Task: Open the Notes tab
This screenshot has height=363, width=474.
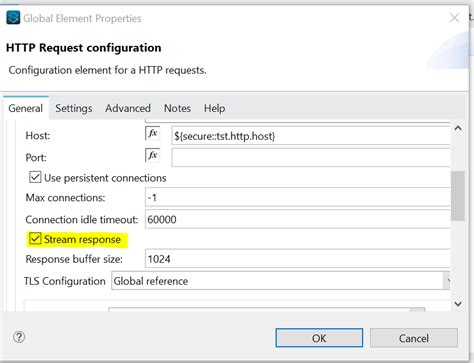Action: click(177, 108)
